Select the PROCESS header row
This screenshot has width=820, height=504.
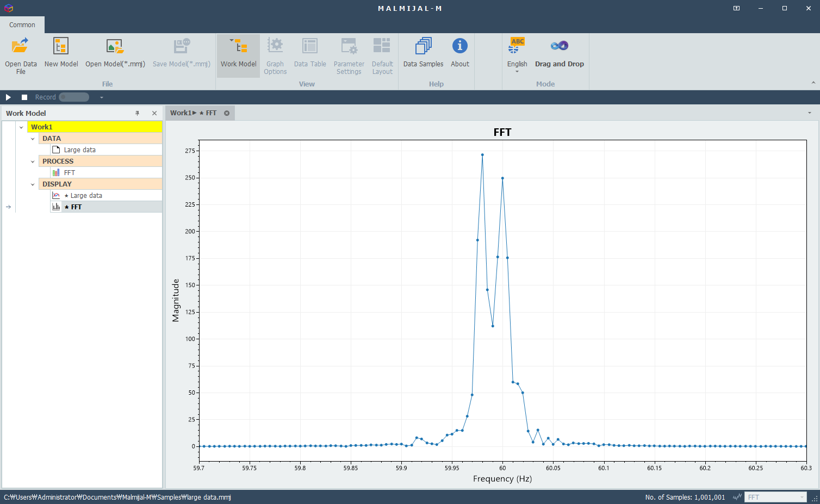click(x=101, y=161)
